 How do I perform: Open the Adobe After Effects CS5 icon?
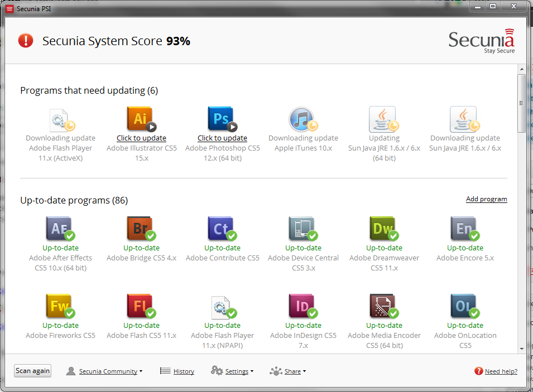[x=60, y=228]
